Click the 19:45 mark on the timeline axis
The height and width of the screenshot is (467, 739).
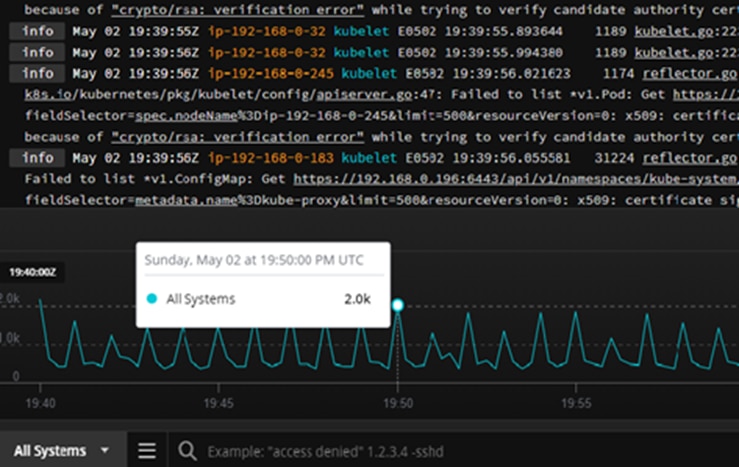218,402
